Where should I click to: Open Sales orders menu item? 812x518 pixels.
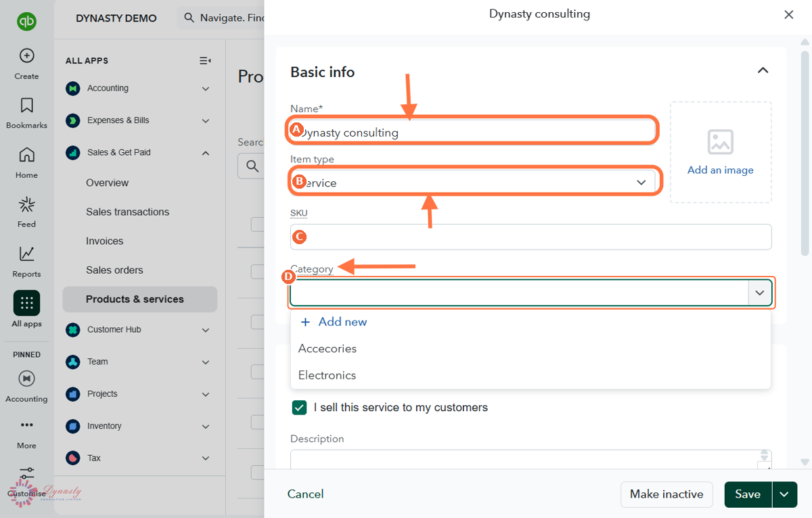(x=114, y=270)
